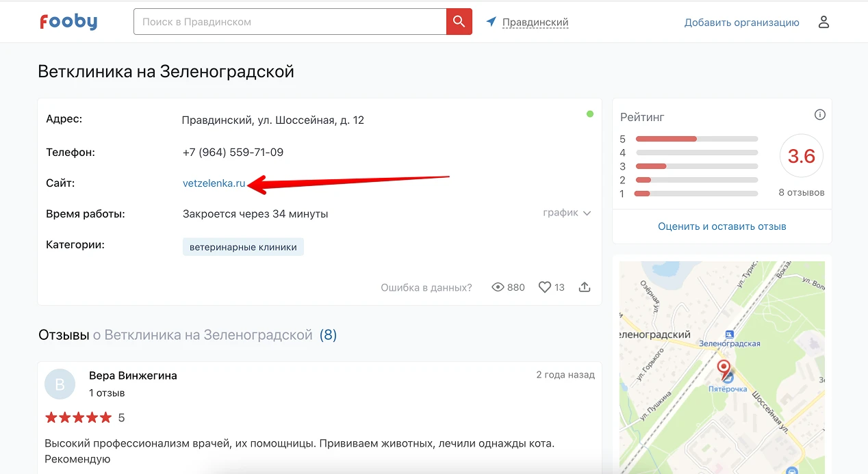This screenshot has height=474, width=868.
Task: Click Вера Винжегина reviewer avatar
Action: click(60, 384)
